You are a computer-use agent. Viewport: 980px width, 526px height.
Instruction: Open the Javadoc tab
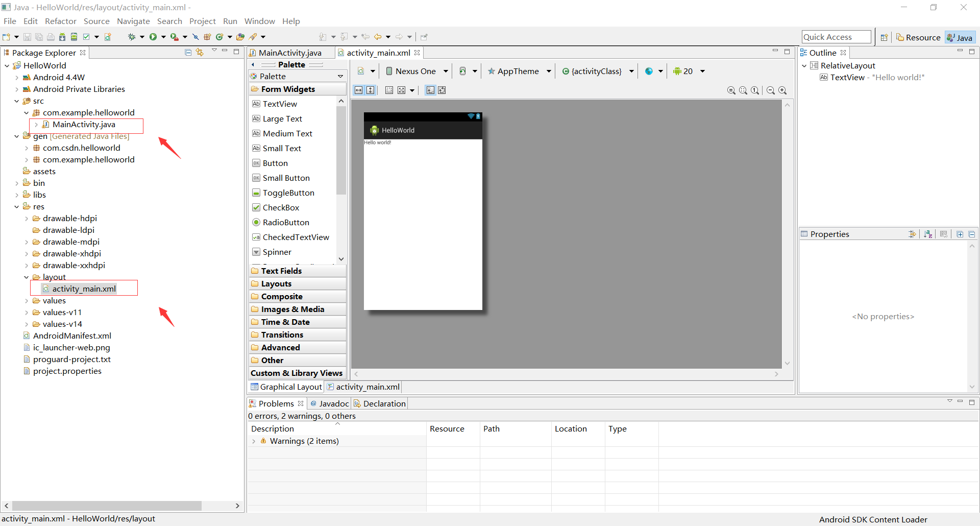coord(329,403)
